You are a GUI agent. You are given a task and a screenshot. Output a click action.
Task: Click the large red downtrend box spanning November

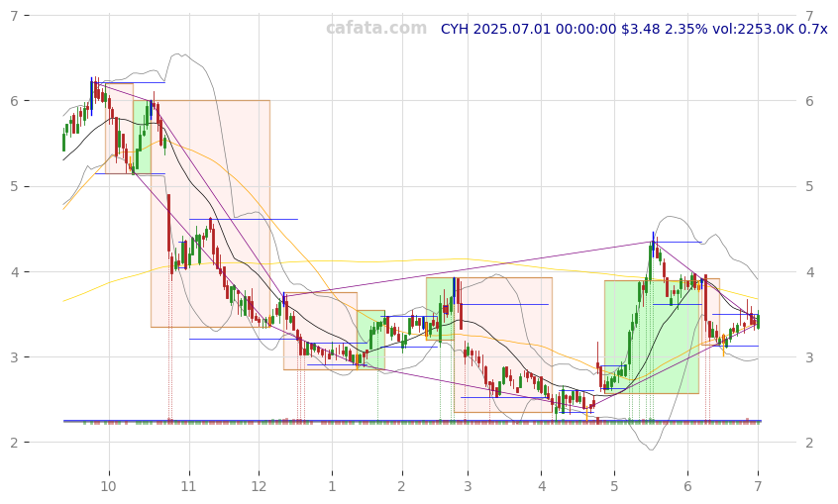coord(210,214)
